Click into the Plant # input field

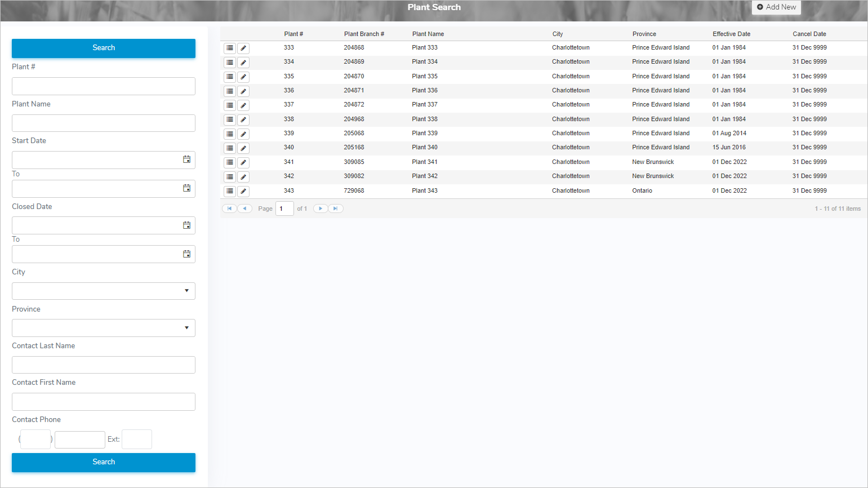pos(104,86)
